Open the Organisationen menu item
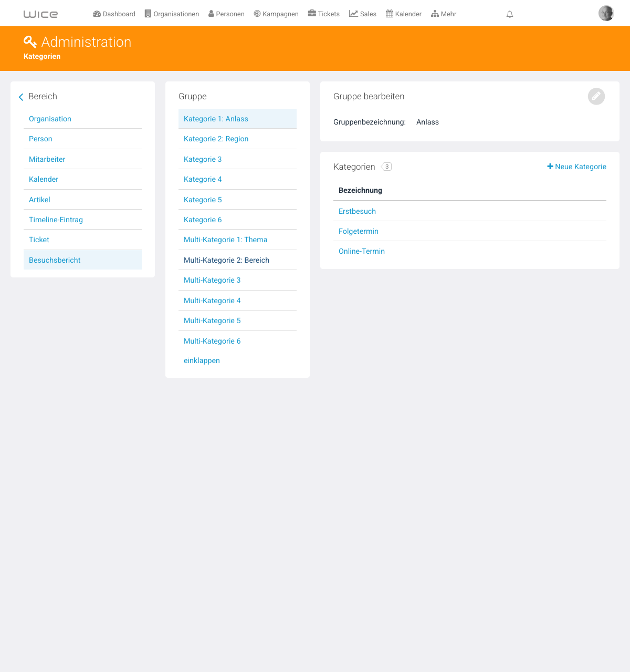The image size is (630, 672). click(172, 14)
